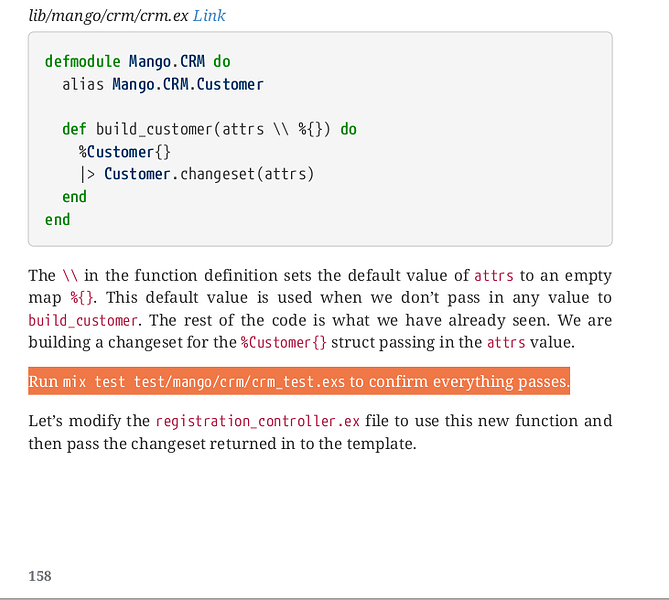This screenshot has height=600, width=669.
Task: Click the defmodule keyword in code block
Action: point(83,61)
